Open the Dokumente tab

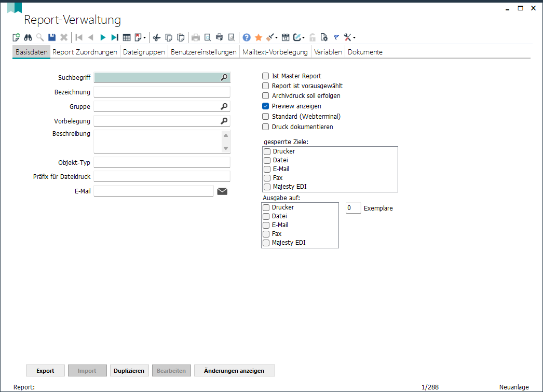[x=365, y=52]
